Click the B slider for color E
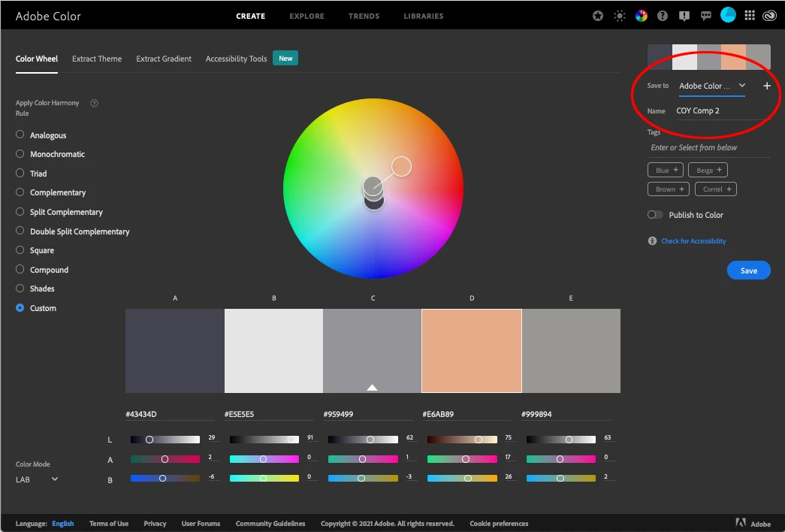This screenshot has width=785, height=532. (560, 478)
